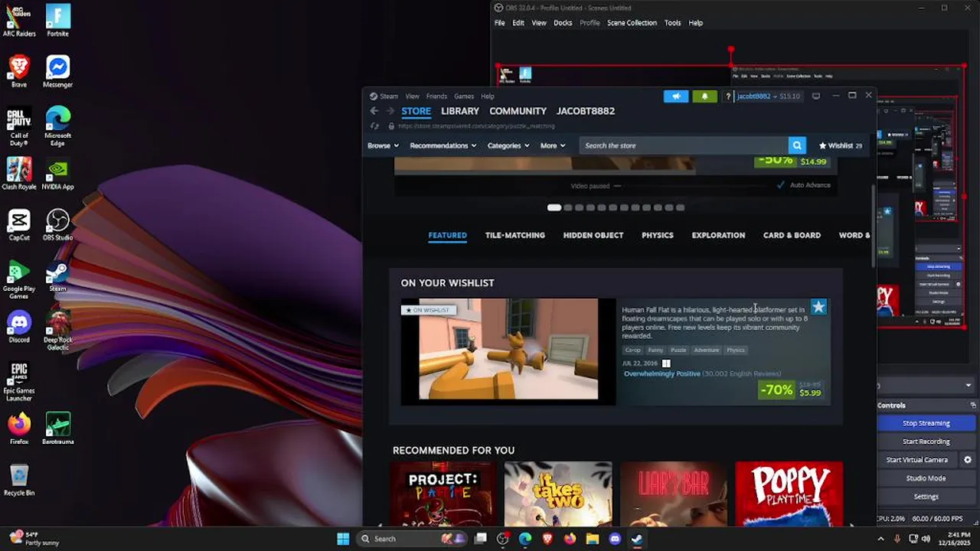Open OBS Studio desktop icon
The height and width of the screenshot is (551, 980).
tap(58, 225)
